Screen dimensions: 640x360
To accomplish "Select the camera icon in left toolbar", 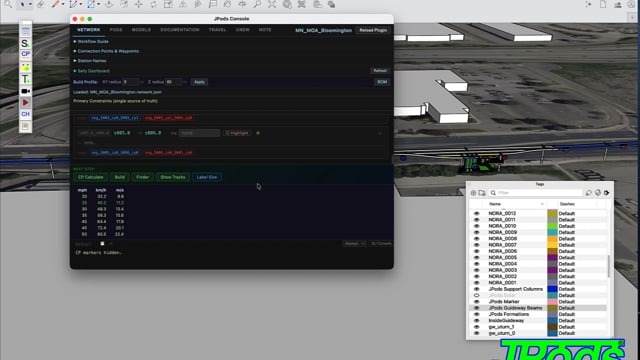I will [25, 91].
